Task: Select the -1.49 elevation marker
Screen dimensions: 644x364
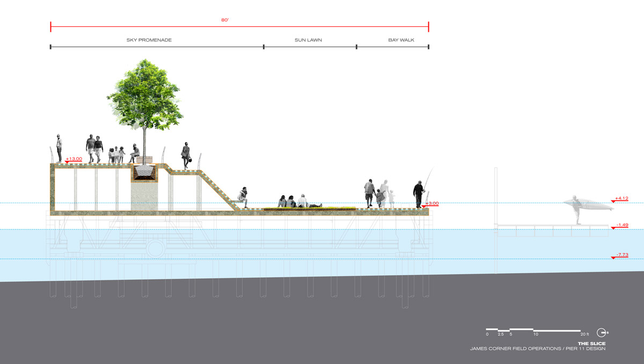Action: 620,225
